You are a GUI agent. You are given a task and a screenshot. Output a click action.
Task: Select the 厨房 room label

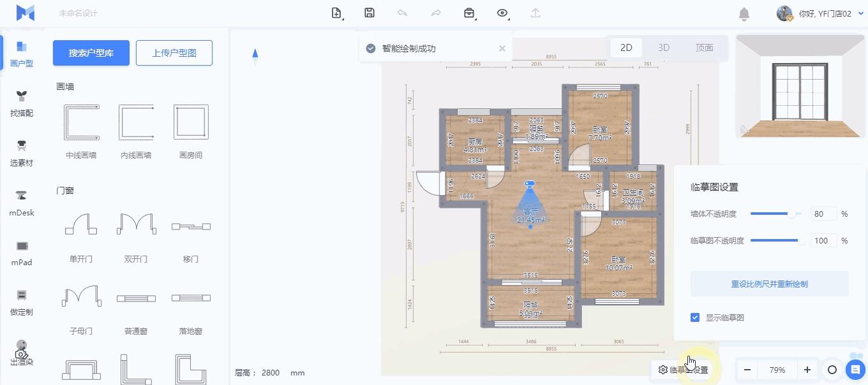(x=474, y=142)
